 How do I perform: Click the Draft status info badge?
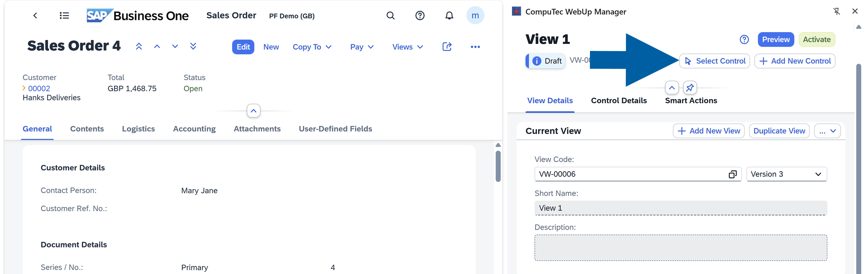(x=545, y=61)
